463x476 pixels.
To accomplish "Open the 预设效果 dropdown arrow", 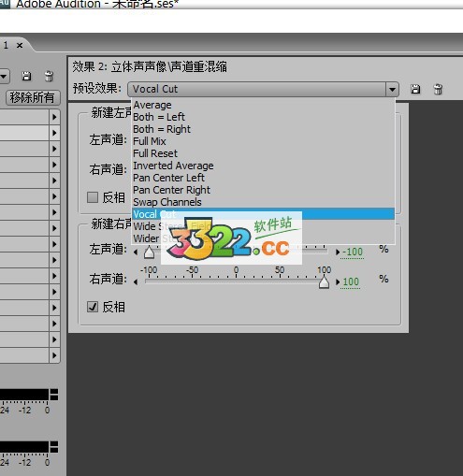I will (392, 90).
